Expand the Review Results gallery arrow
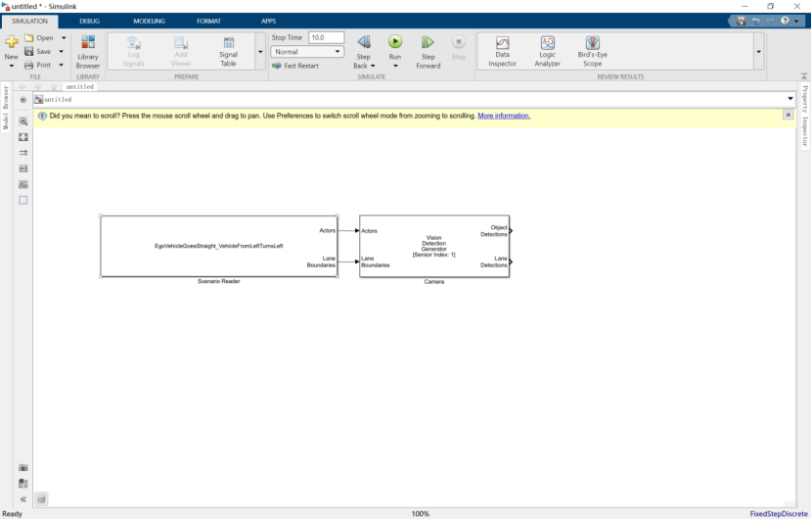The height and width of the screenshot is (519, 812). point(758,52)
